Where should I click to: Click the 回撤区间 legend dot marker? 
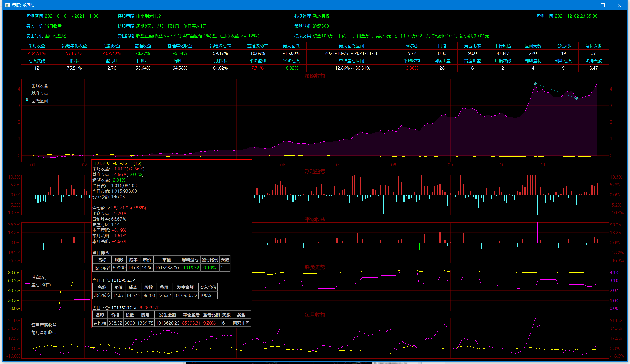pos(27,99)
